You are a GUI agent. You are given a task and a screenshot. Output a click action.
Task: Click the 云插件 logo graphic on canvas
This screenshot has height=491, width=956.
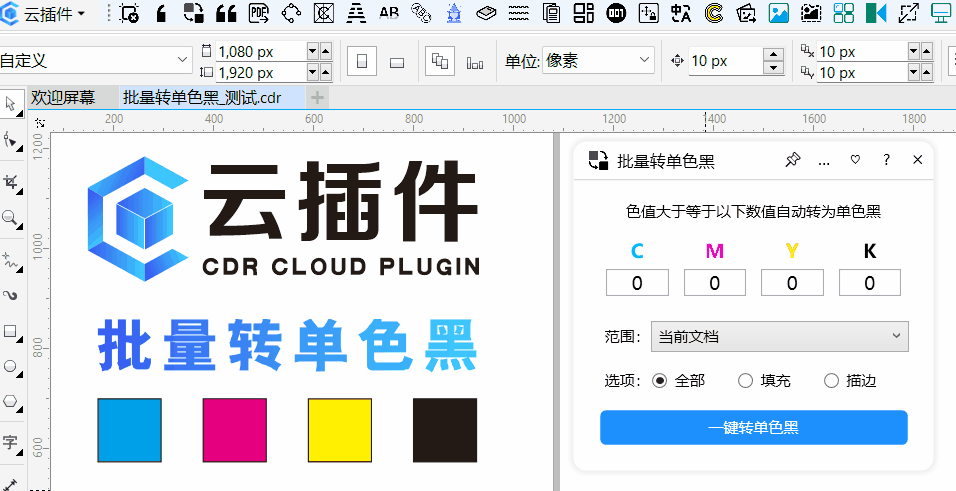click(x=138, y=219)
